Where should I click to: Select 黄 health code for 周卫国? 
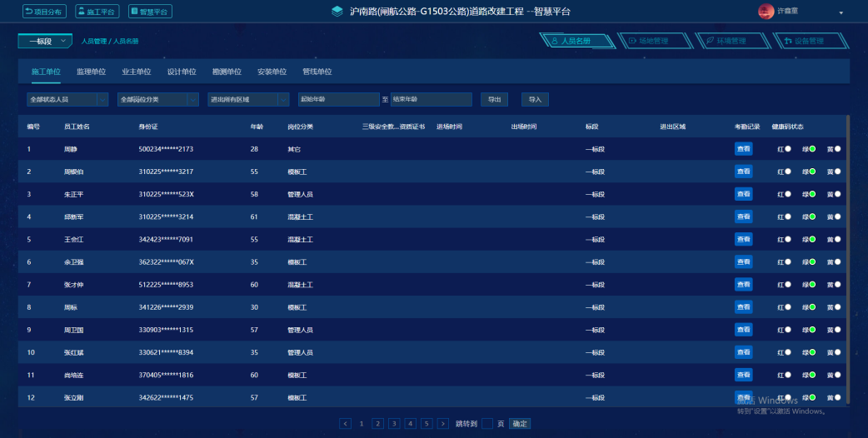[837, 330]
